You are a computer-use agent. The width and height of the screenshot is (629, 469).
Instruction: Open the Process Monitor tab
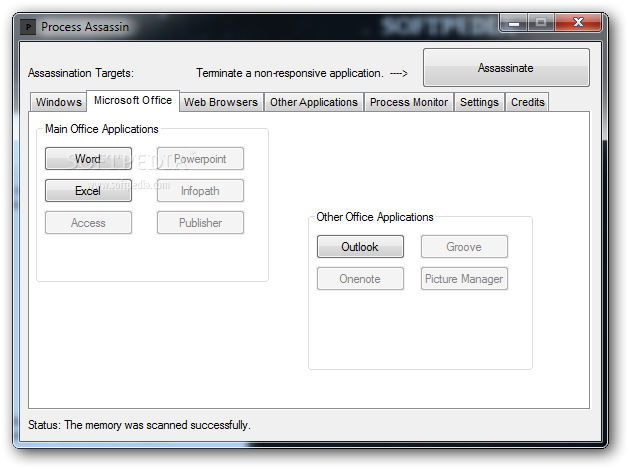tap(409, 102)
